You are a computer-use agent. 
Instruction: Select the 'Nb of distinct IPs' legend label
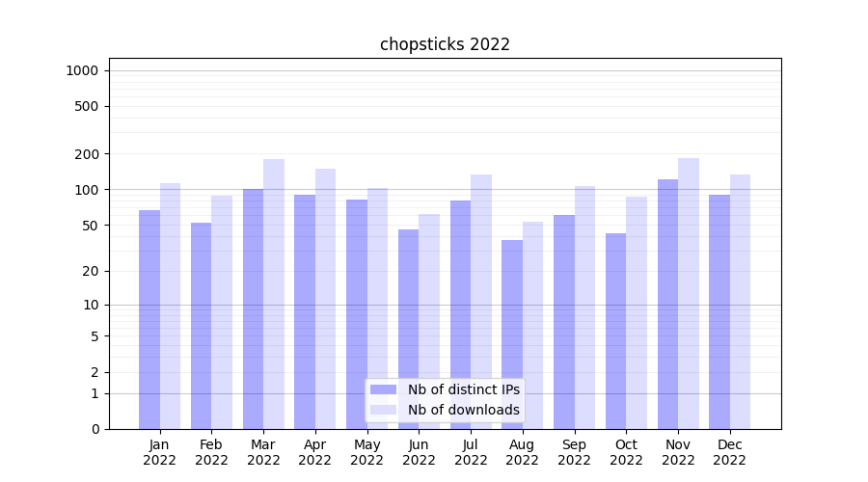coord(463,389)
